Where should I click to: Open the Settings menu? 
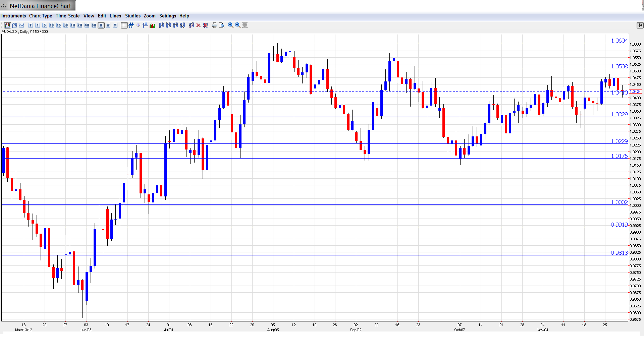[167, 16]
